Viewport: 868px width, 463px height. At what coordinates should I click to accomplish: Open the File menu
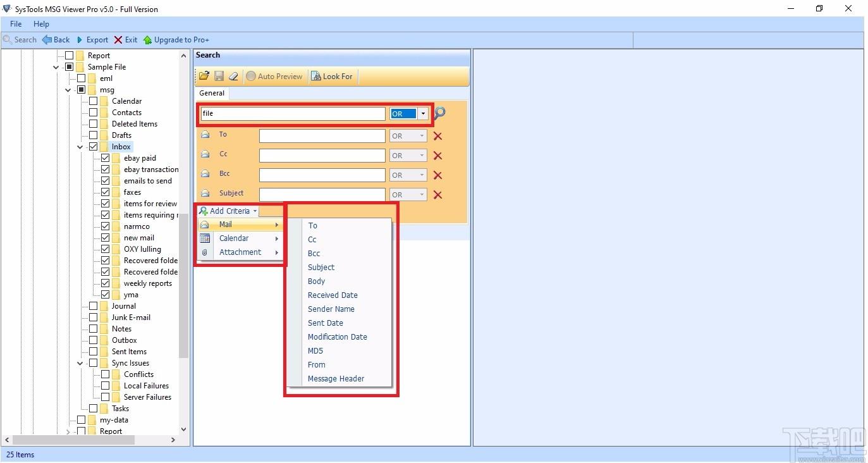tap(16, 24)
